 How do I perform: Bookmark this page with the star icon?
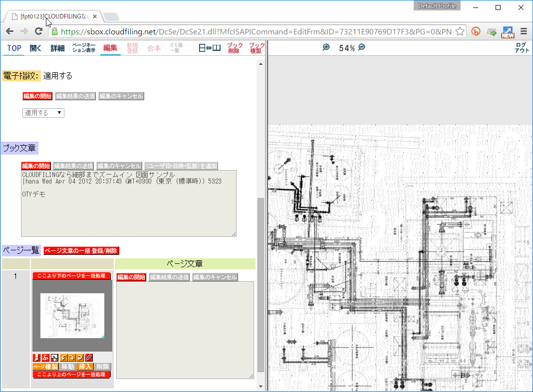coord(460,31)
